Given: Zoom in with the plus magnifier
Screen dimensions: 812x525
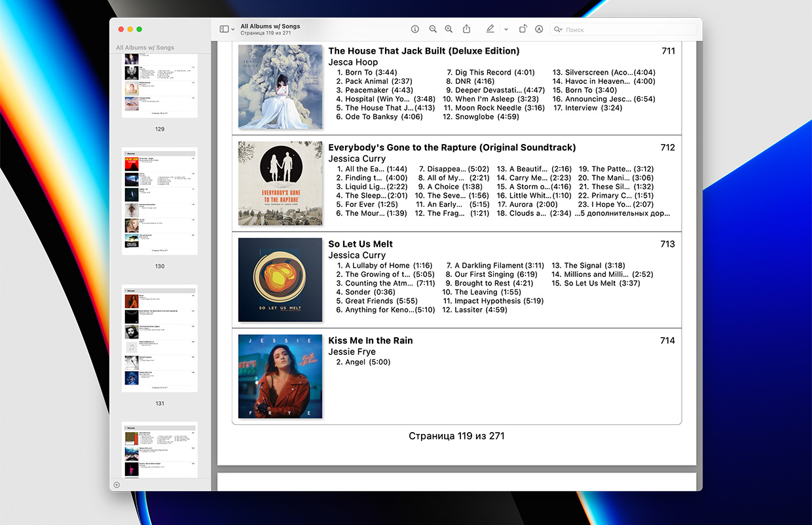Looking at the screenshot, I should 449,29.
